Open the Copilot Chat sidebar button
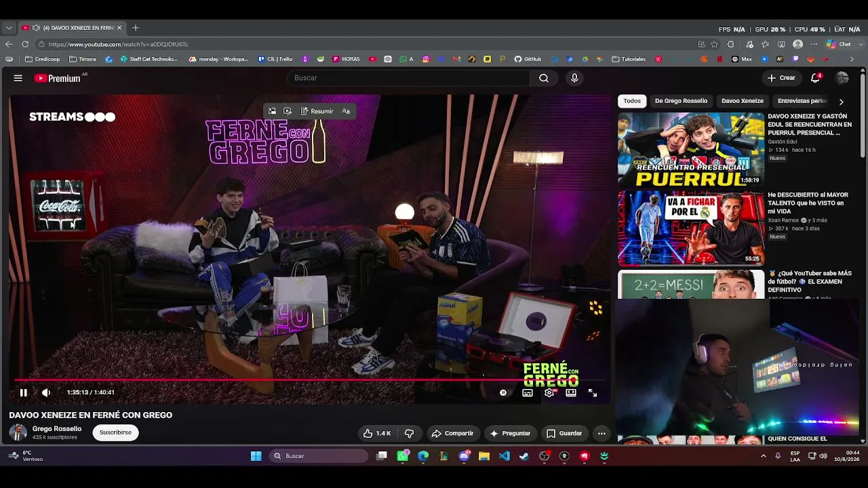Viewport: 868px width, 488px height. (840, 44)
